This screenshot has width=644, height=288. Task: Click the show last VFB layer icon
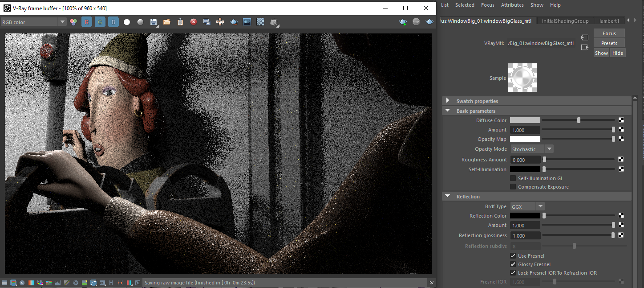click(x=274, y=22)
